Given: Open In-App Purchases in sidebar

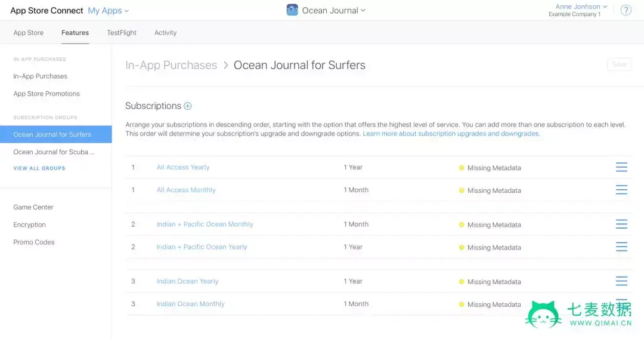Looking at the screenshot, I should point(41,76).
